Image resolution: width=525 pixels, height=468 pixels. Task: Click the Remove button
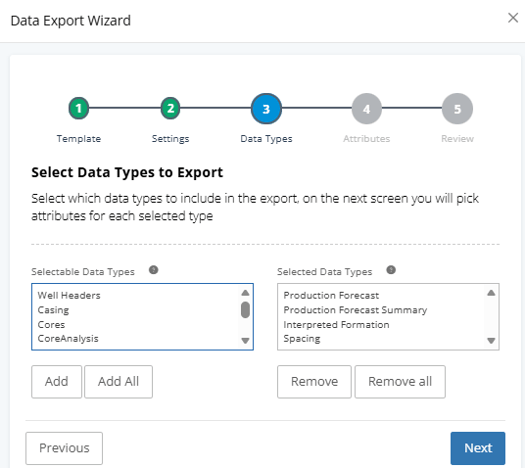[314, 382]
